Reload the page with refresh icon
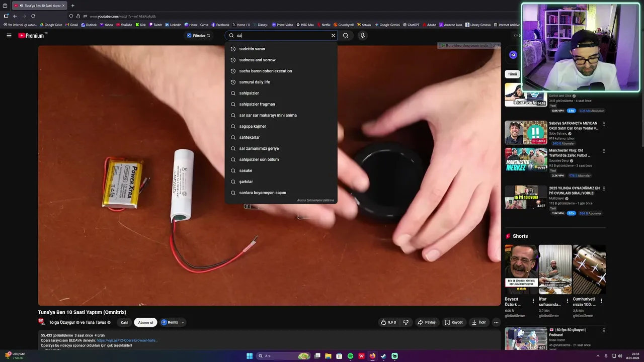The image size is (644, 362). click(x=33, y=16)
